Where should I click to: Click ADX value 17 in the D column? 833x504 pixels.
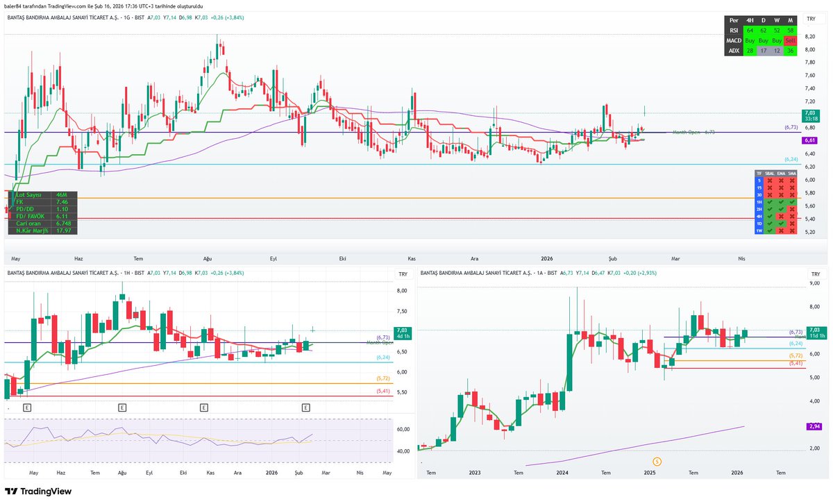[764, 51]
